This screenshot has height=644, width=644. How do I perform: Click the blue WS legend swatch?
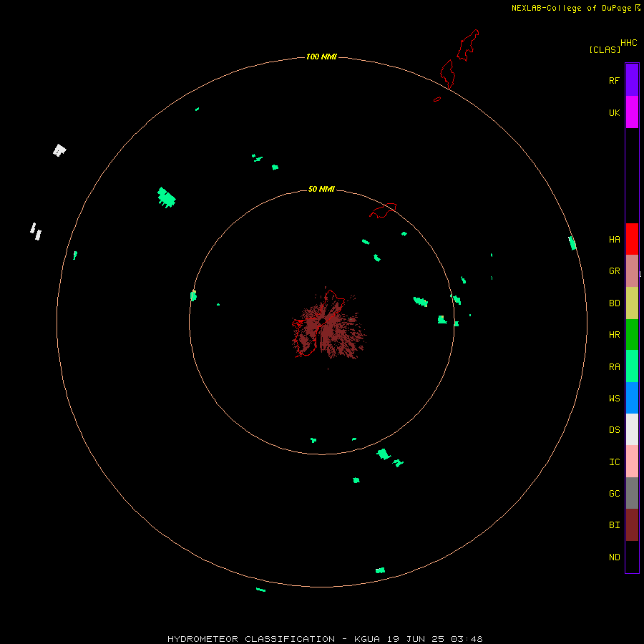(632, 398)
